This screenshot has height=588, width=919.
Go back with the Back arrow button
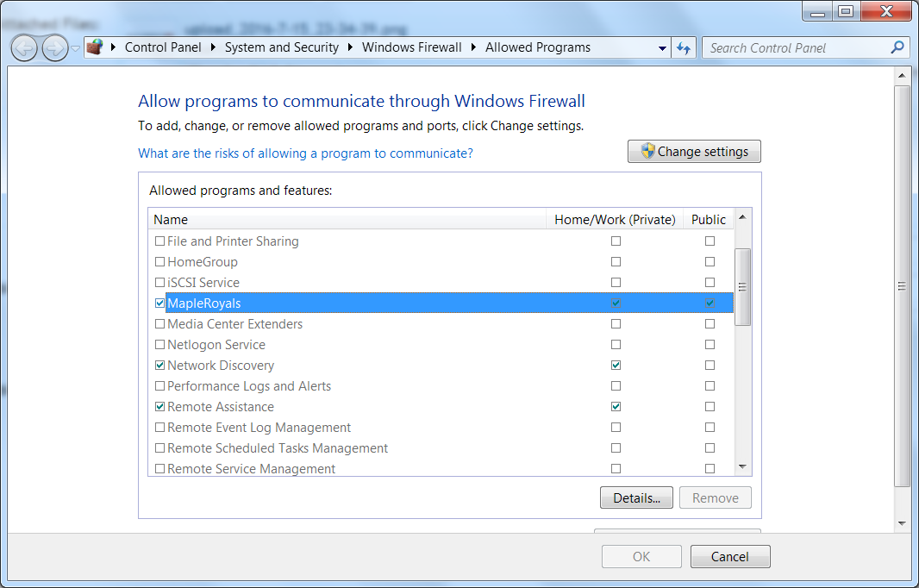[x=24, y=48]
